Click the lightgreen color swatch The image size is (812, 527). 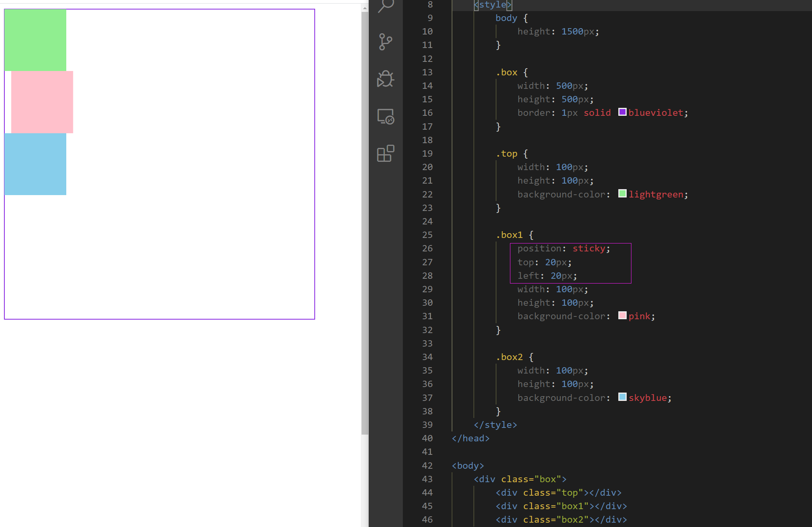coord(622,194)
